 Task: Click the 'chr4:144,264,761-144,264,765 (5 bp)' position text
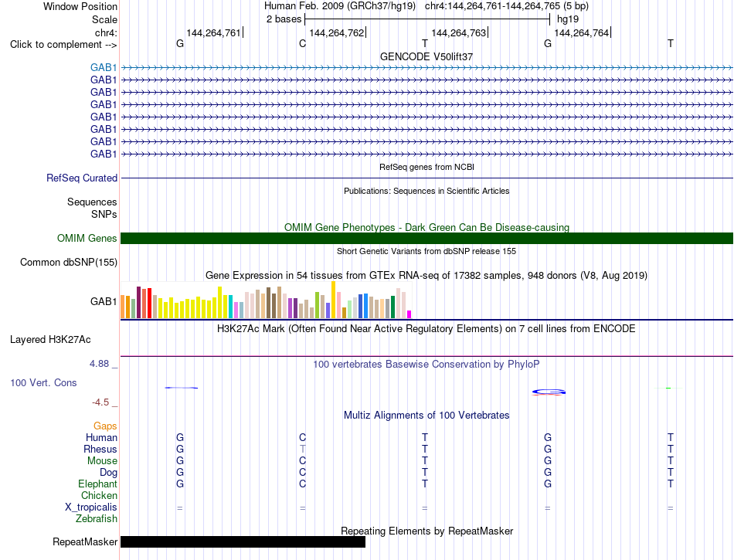coord(507,6)
